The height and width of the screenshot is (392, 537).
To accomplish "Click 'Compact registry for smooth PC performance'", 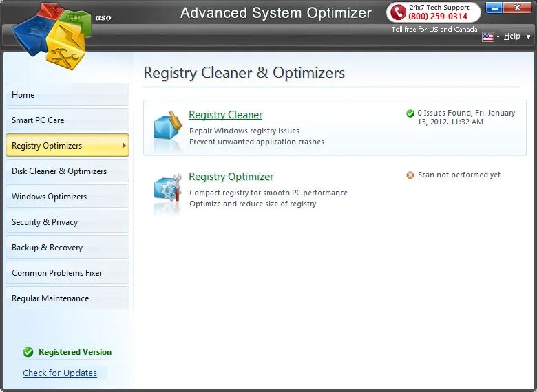I will pos(268,193).
